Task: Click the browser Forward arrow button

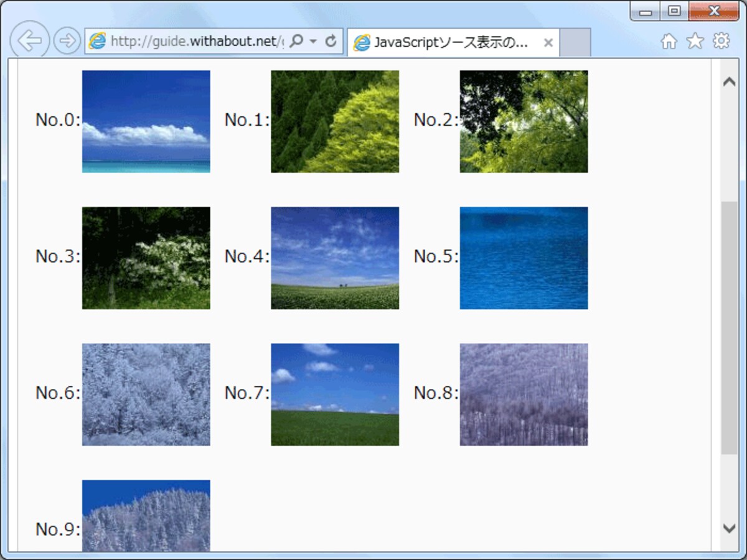Action: (x=67, y=41)
